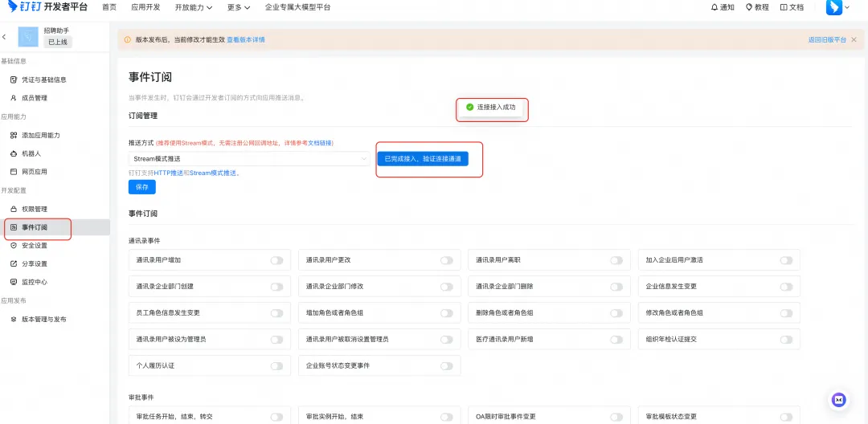This screenshot has width=868, height=424.
Task: Expand the avatar dropdown chevron
Action: tap(847, 8)
